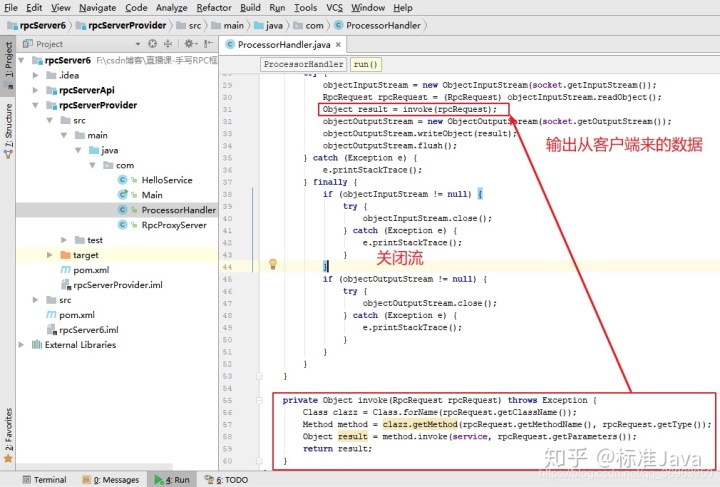
Task: Click run() method breadcrumb above editor
Action: (x=366, y=64)
